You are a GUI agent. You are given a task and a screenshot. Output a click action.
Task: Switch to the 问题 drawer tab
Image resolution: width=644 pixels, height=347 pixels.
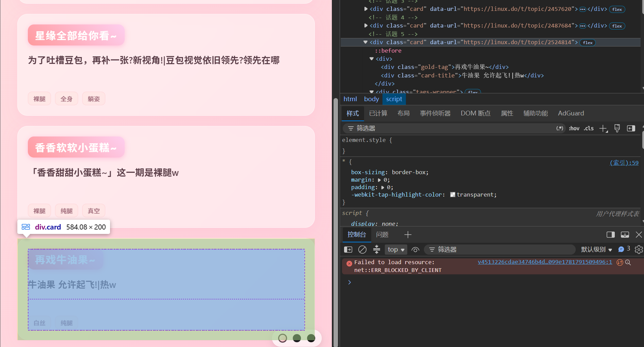click(382, 235)
